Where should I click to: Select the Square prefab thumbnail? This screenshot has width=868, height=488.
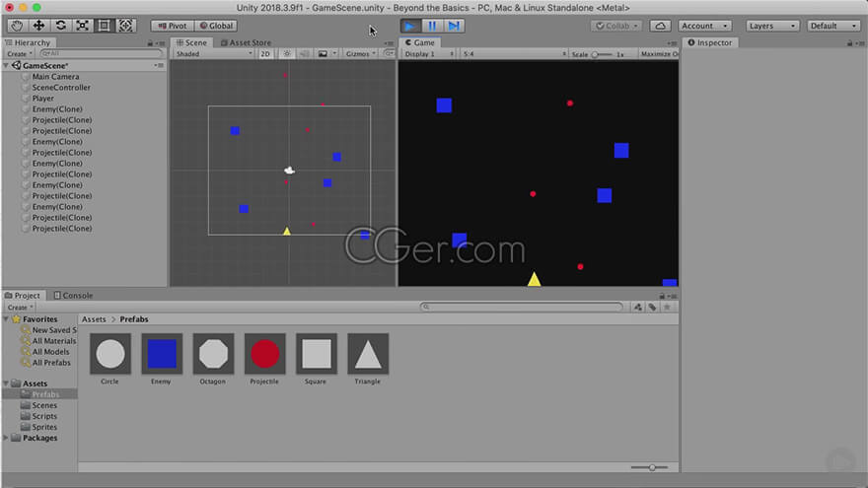(316, 354)
